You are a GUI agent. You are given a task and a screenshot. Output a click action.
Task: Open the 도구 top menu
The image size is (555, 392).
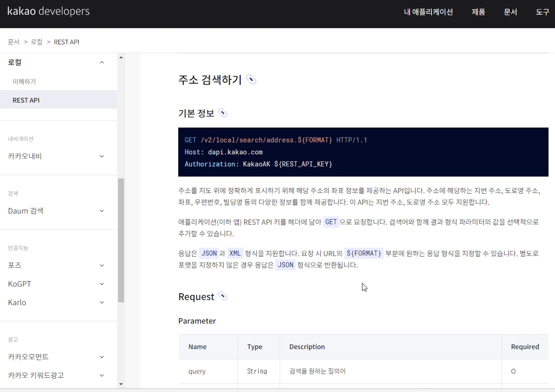click(542, 12)
